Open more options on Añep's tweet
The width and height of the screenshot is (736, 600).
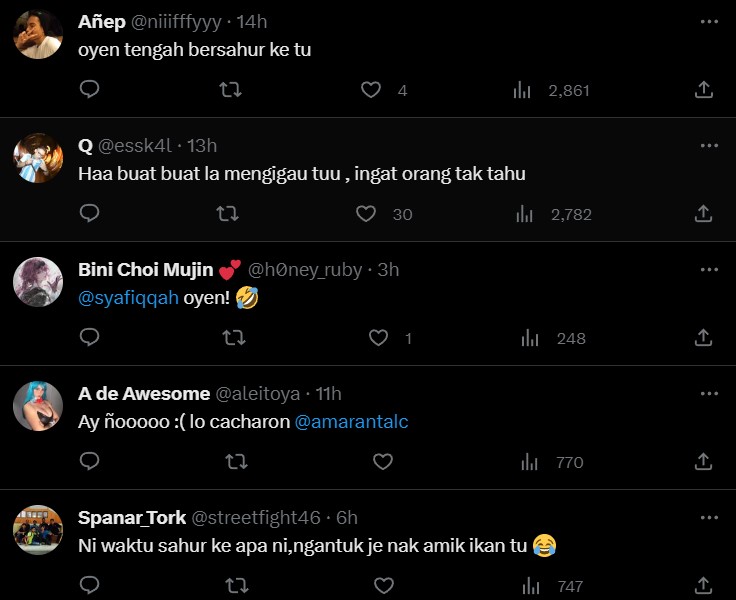[709, 22]
